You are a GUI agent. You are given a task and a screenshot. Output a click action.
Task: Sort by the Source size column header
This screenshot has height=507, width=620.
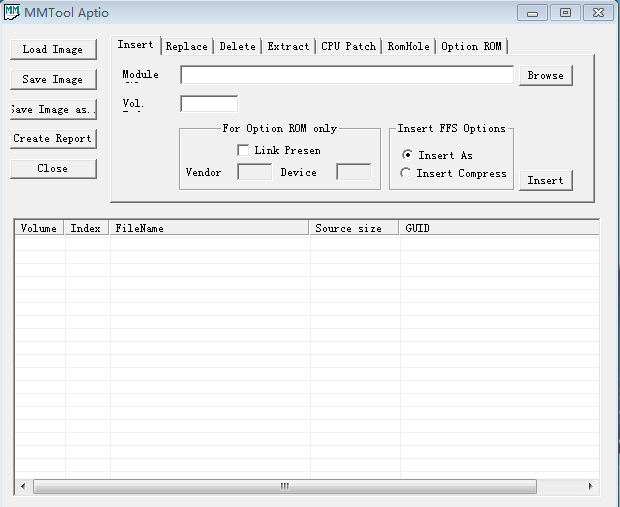tap(354, 228)
